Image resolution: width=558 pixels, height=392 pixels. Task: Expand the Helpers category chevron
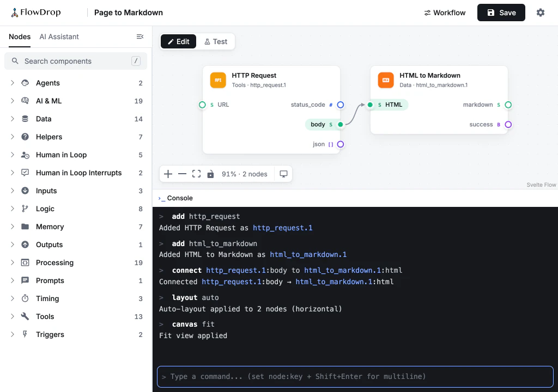click(x=13, y=137)
